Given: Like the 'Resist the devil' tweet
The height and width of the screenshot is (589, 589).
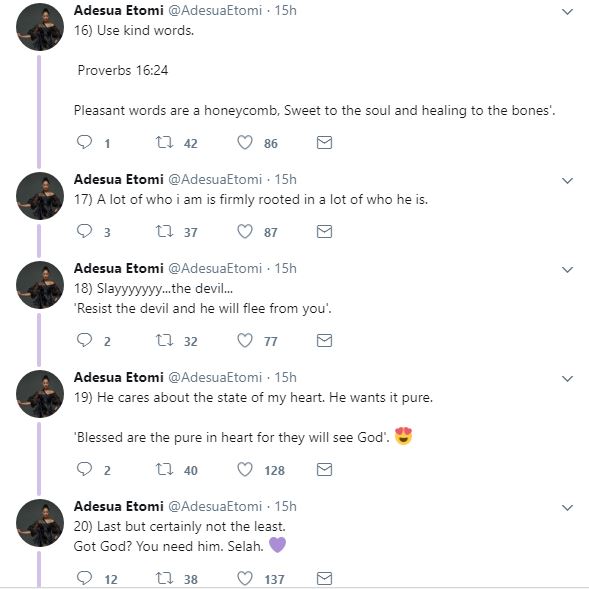Looking at the screenshot, I should tap(245, 340).
